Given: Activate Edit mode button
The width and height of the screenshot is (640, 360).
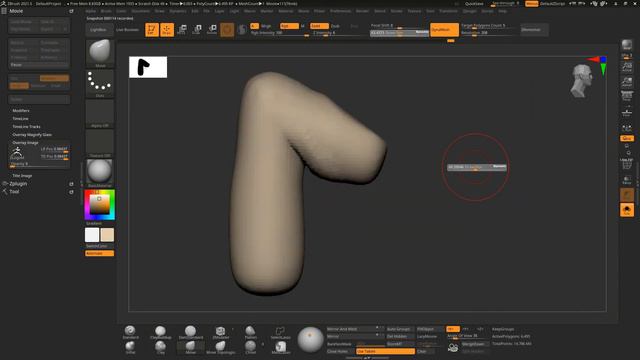Looking at the screenshot, I should (152, 29).
